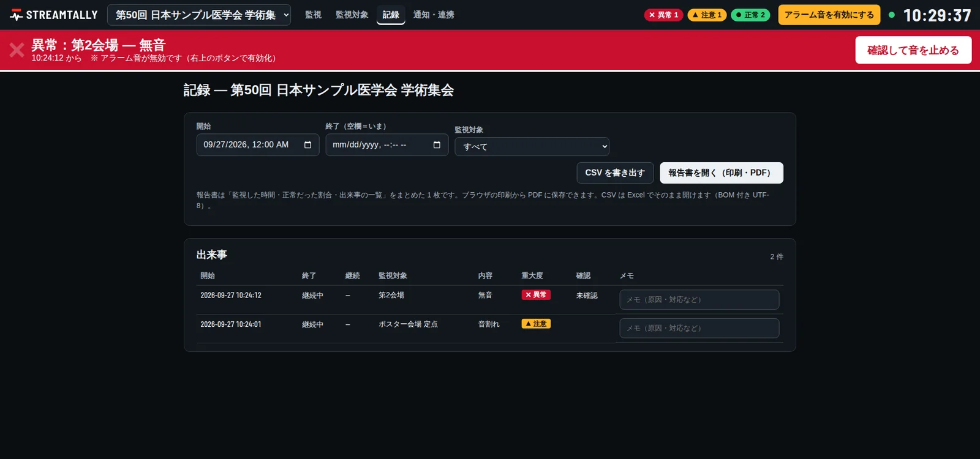Expand the 監視対象 すべて filter dropdown

[532, 147]
